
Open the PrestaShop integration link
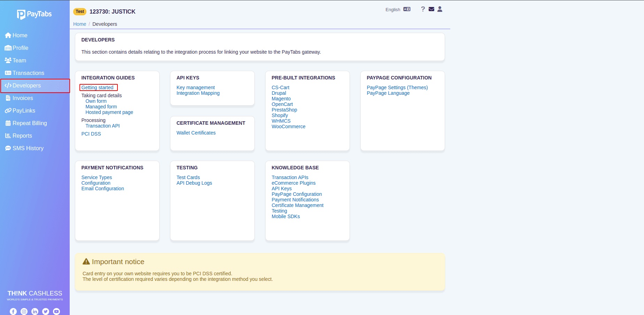point(284,110)
